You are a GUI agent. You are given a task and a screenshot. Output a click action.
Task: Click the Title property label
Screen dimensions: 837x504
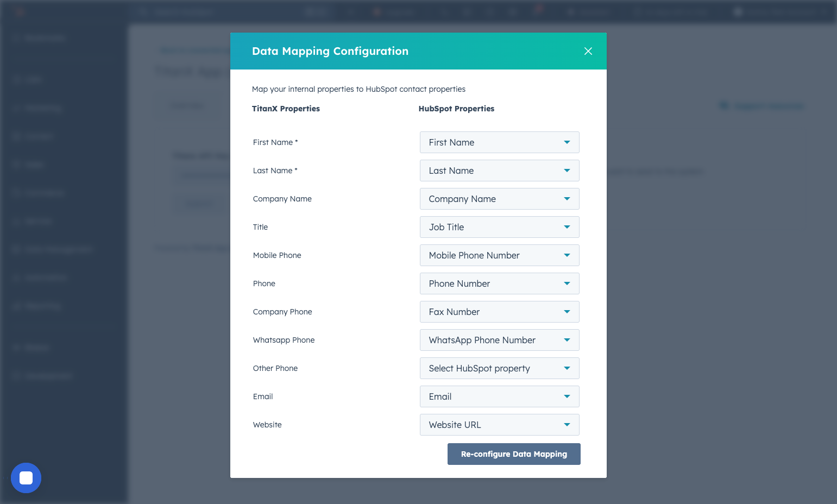[260, 227]
